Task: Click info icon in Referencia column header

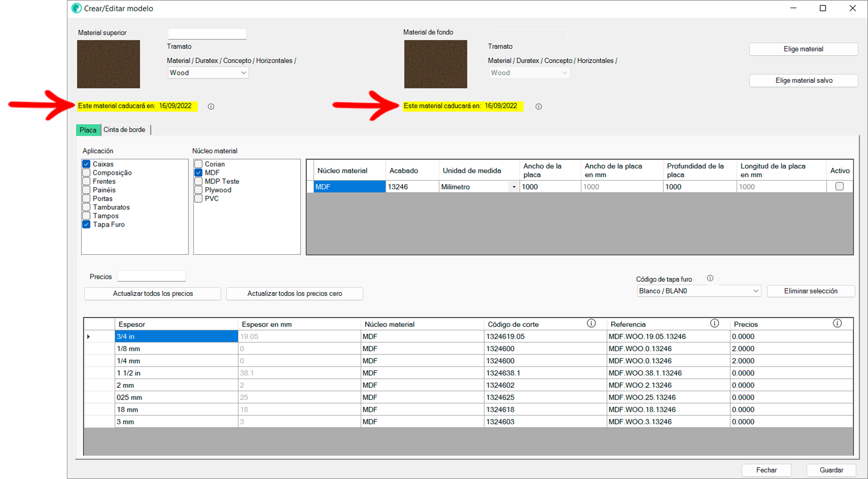Action: click(715, 323)
